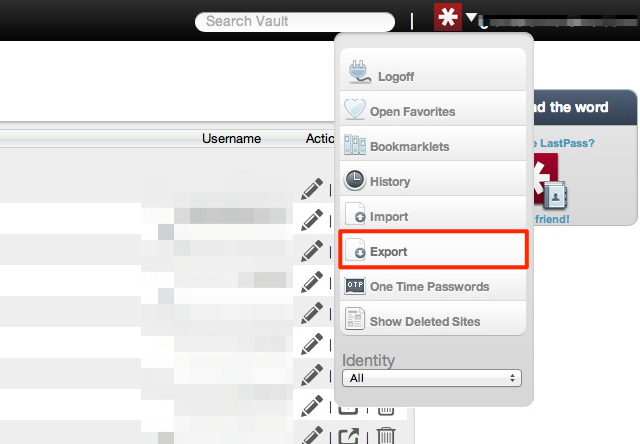Click the OTP One Time Passwords icon
The width and height of the screenshot is (640, 444).
tap(355, 286)
